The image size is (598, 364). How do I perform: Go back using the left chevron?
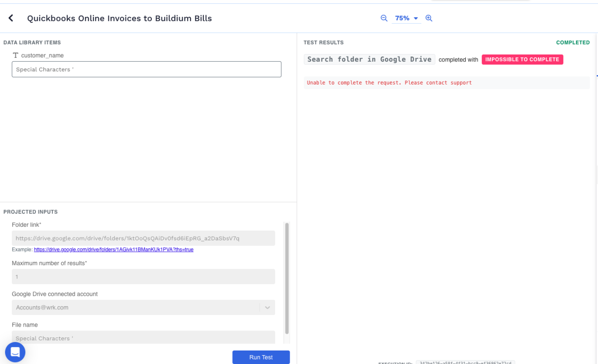[11, 18]
